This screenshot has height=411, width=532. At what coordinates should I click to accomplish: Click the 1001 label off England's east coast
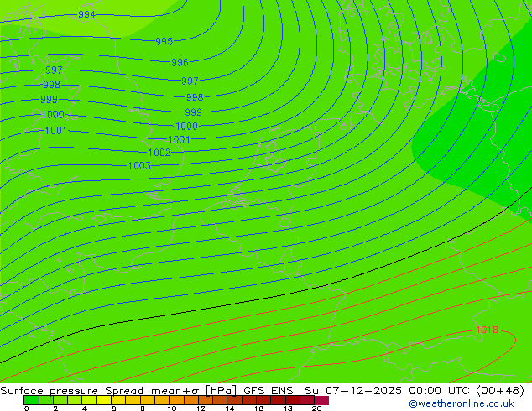pyautogui.click(x=179, y=139)
